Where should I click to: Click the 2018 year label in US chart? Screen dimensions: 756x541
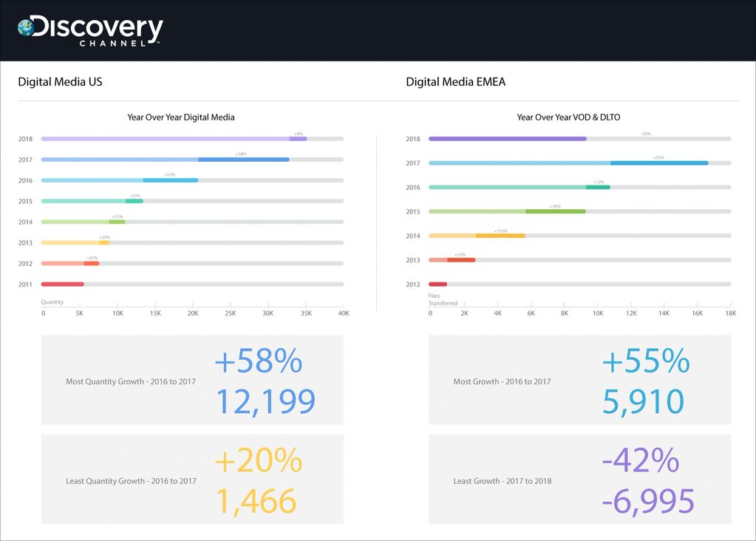tap(25, 139)
